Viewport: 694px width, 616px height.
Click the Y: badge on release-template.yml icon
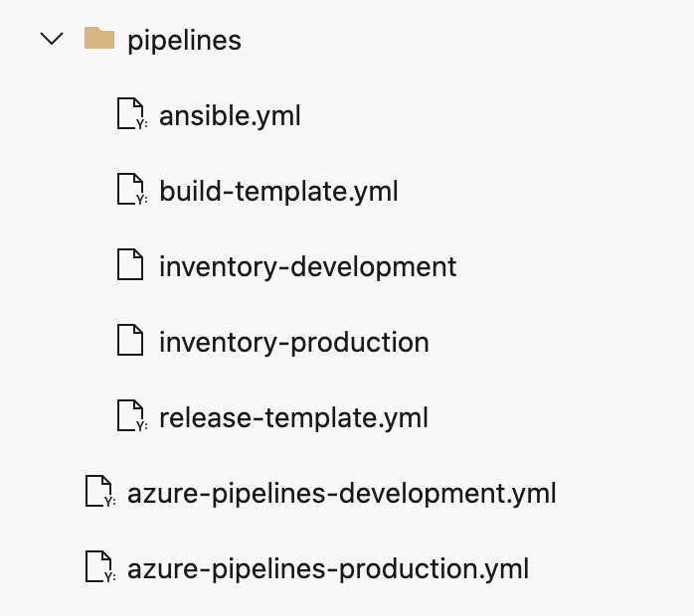tap(140, 426)
